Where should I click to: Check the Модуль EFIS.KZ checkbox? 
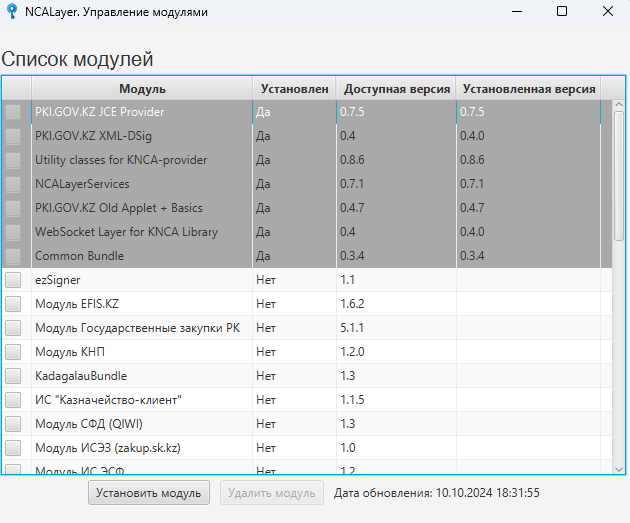tap(13, 304)
